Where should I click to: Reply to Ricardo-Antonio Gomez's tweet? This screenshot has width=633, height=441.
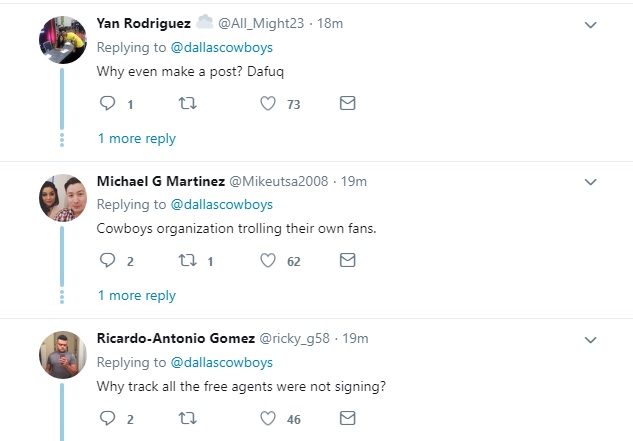click(x=109, y=419)
